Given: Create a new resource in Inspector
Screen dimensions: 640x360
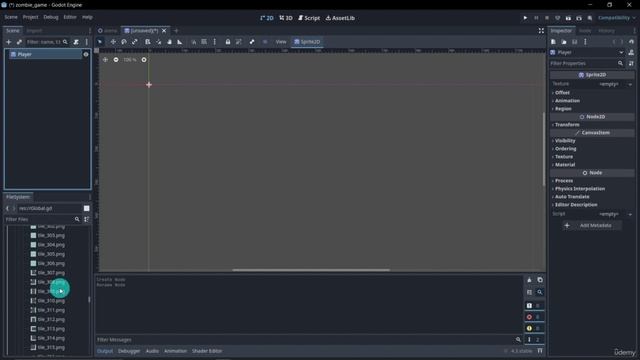Looking at the screenshot, I should click(x=553, y=42).
